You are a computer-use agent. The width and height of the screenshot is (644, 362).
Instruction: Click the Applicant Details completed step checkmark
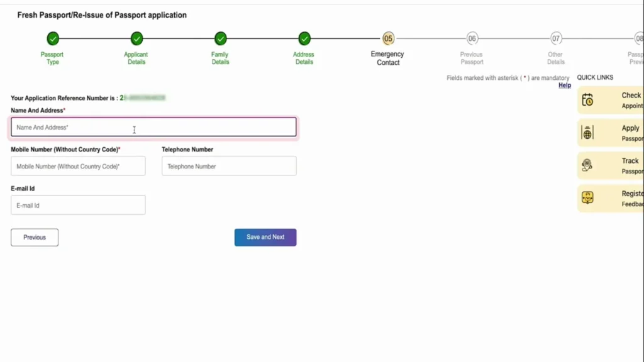(x=136, y=38)
